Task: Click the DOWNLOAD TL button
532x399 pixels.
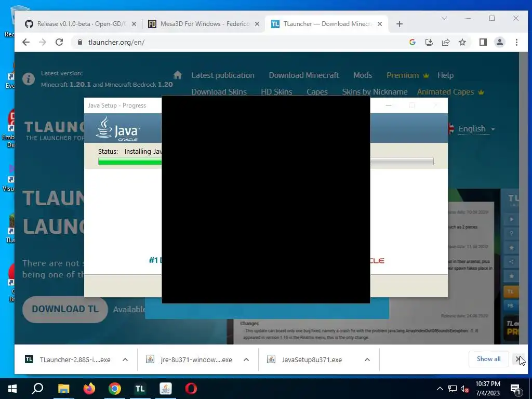Action: pyautogui.click(x=65, y=309)
